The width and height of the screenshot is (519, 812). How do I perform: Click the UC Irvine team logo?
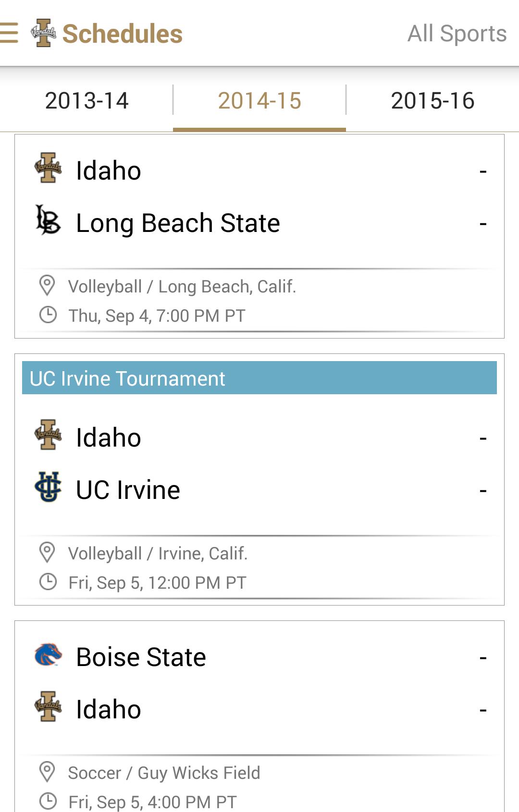pyautogui.click(x=48, y=487)
